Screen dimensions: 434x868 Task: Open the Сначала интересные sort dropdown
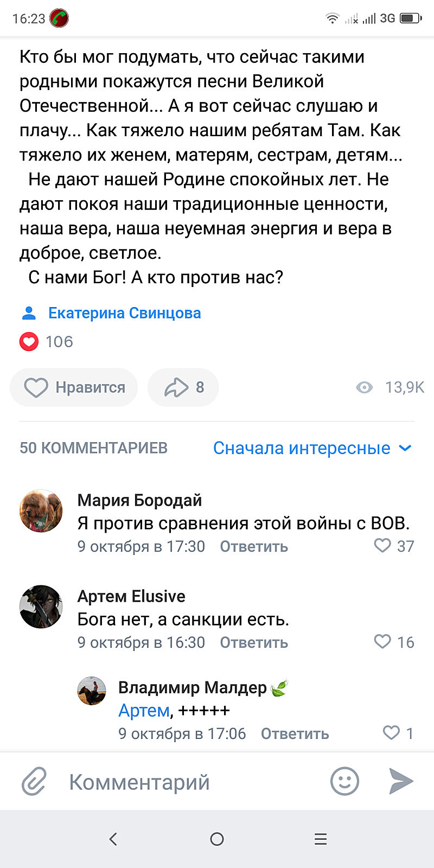[302, 448]
